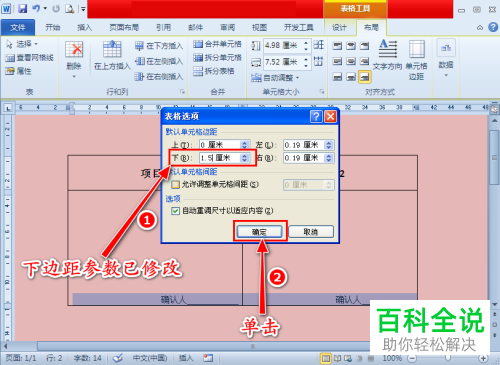Open the 选择 dropdown in table group
Viewport: 500px width, 365px height.
[22, 44]
